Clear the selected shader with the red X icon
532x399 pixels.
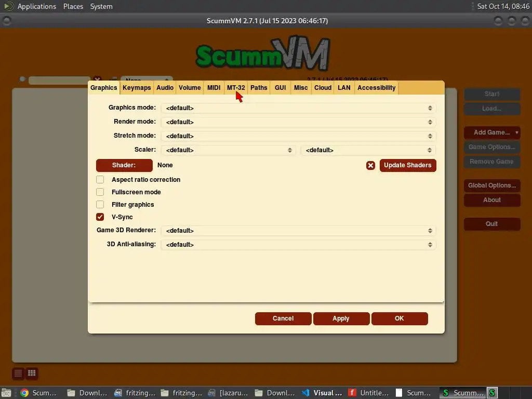click(370, 165)
